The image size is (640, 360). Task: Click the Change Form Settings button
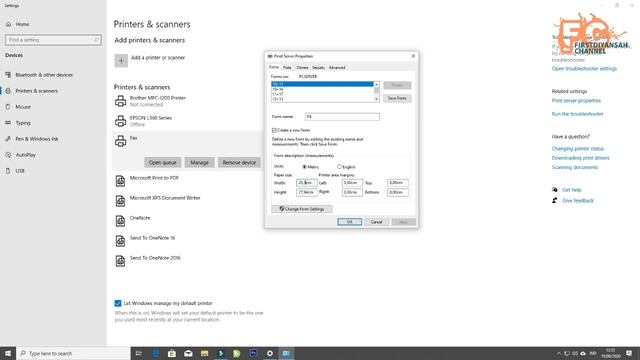(x=302, y=209)
